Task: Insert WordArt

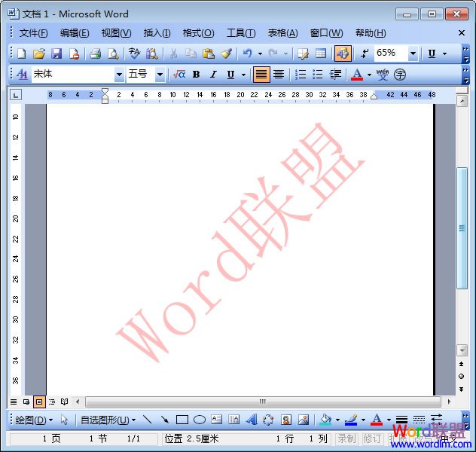Action: [x=252, y=420]
